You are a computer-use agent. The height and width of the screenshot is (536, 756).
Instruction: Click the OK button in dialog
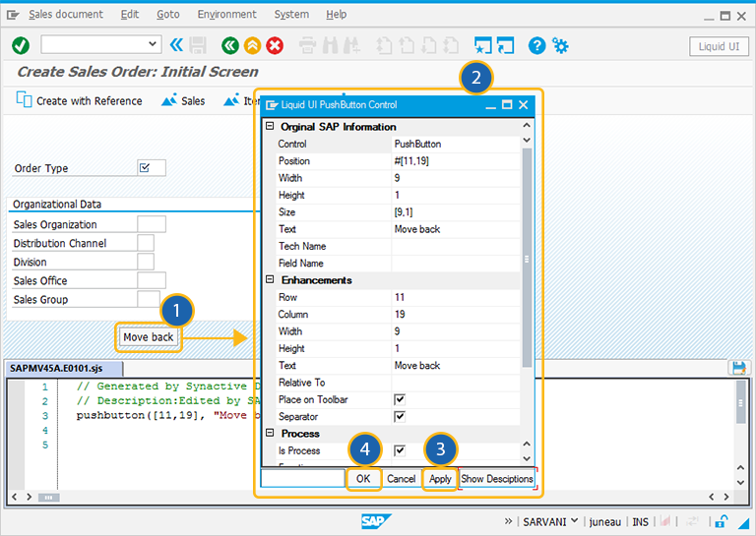tap(363, 479)
